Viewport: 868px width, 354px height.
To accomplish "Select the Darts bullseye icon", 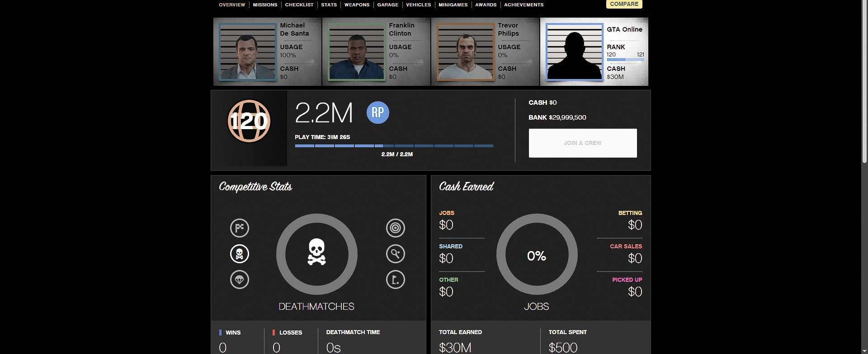I will 396,228.
